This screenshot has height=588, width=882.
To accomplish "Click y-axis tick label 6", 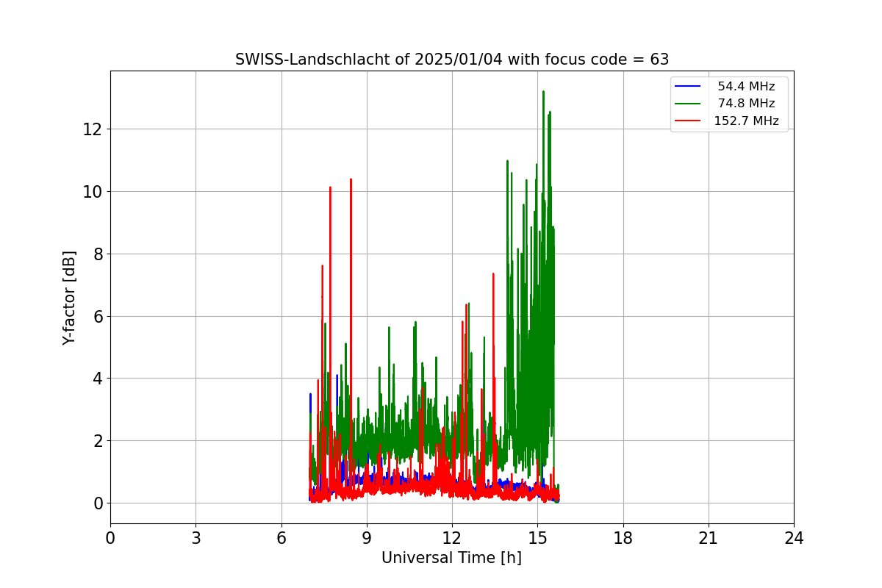I will click(97, 317).
